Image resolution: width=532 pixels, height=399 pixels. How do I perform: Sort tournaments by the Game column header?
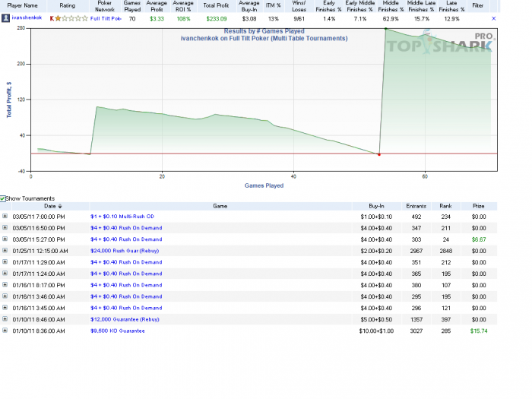tap(220, 206)
